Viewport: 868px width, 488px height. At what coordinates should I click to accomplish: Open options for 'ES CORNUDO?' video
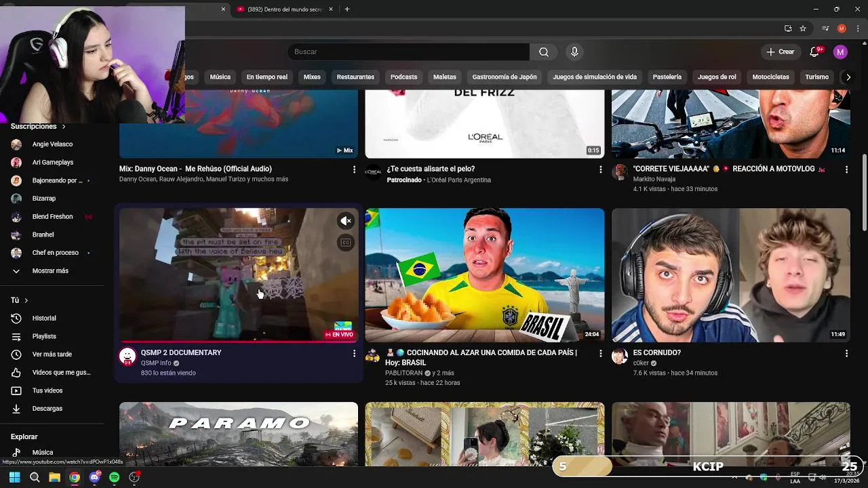[x=846, y=354]
